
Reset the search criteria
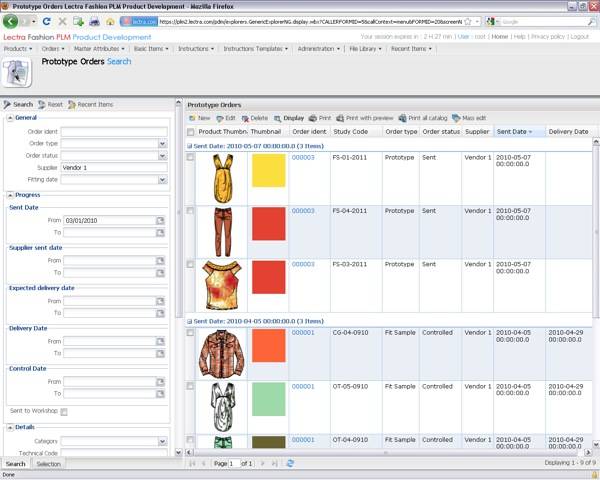(51, 104)
